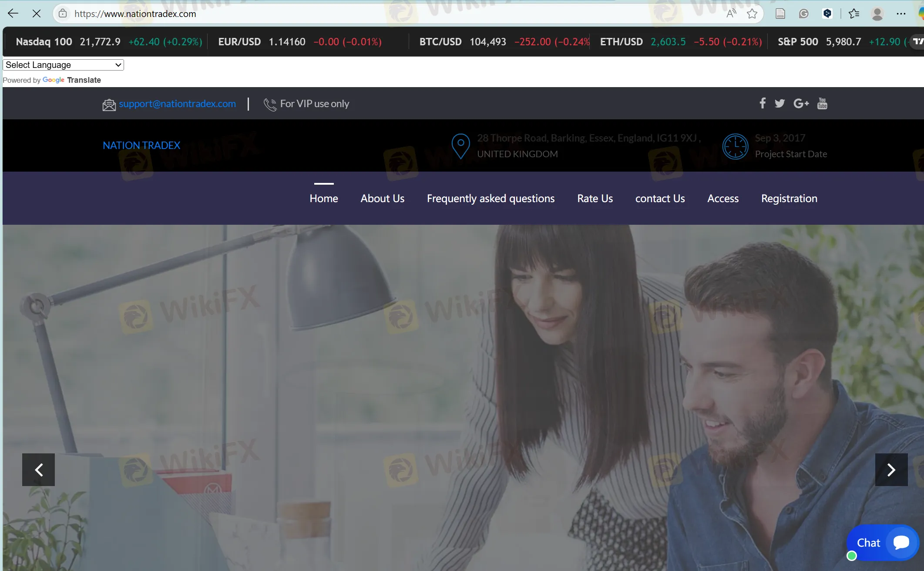This screenshot has height=571, width=924.
Task: Click the location pin icon near the address
Action: 460,146
